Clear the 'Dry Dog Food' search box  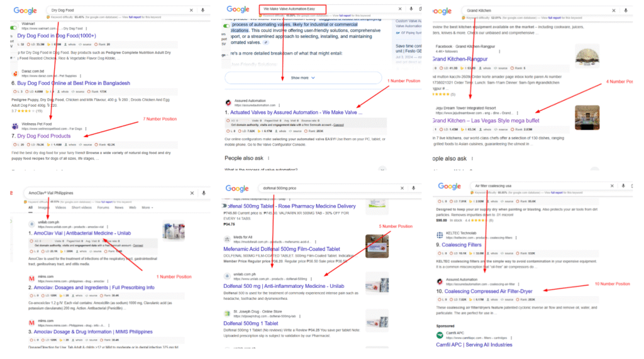[x=191, y=10]
